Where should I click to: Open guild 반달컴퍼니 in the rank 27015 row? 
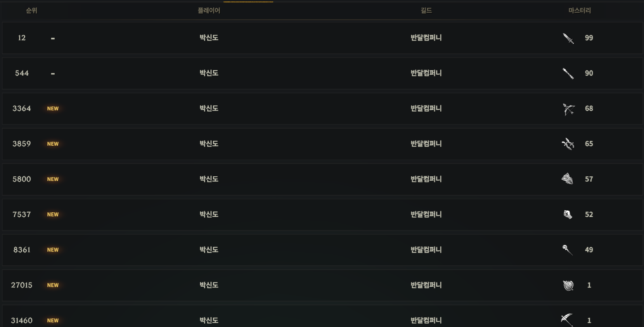pos(426,285)
